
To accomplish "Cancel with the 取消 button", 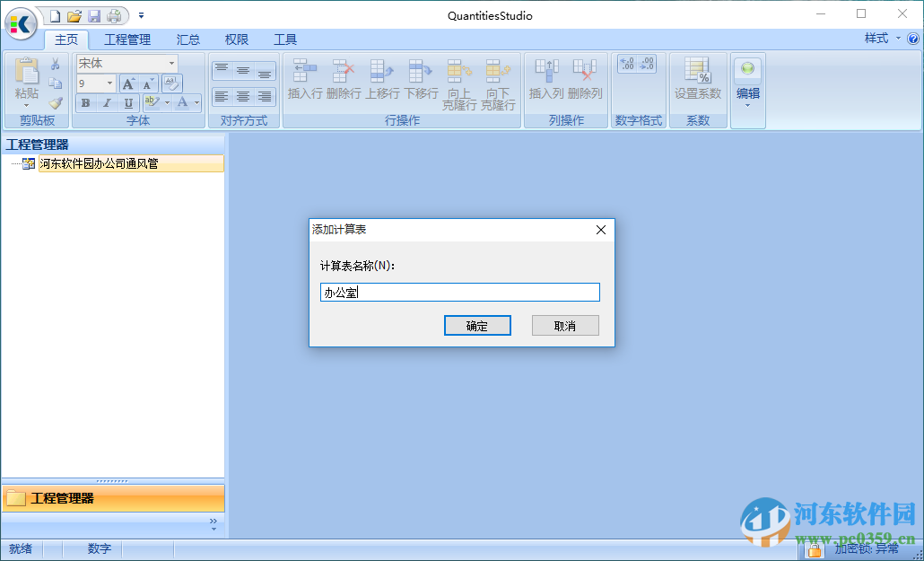I will (565, 326).
